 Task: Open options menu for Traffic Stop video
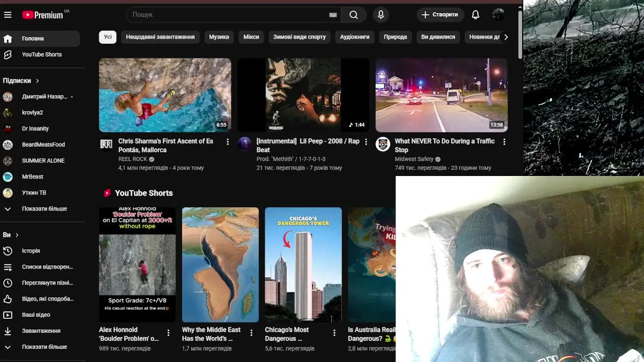(x=504, y=142)
